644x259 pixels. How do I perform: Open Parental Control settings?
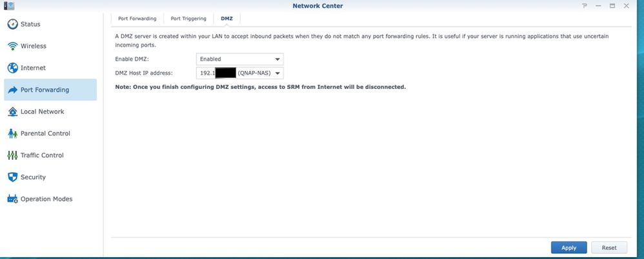coord(50,133)
